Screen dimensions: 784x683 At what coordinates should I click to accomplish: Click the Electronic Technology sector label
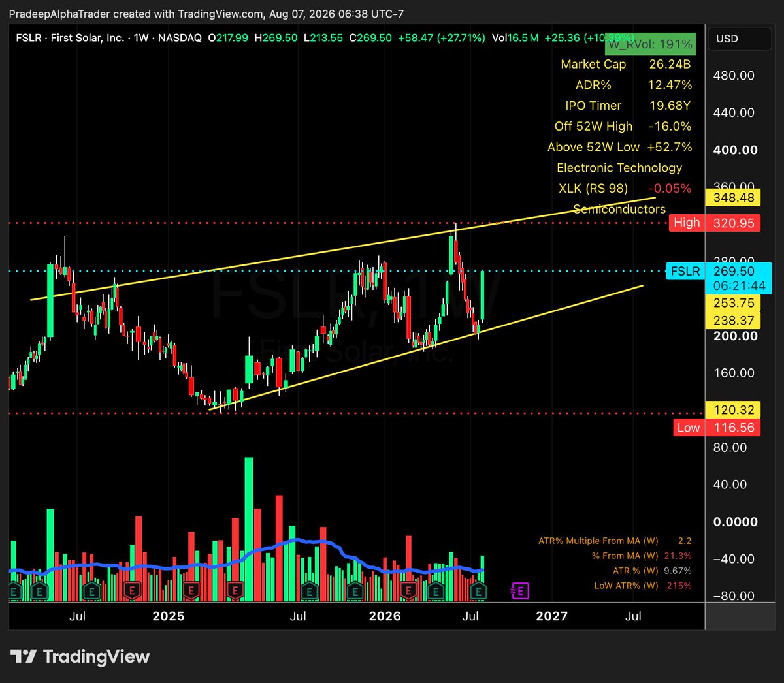coord(619,168)
